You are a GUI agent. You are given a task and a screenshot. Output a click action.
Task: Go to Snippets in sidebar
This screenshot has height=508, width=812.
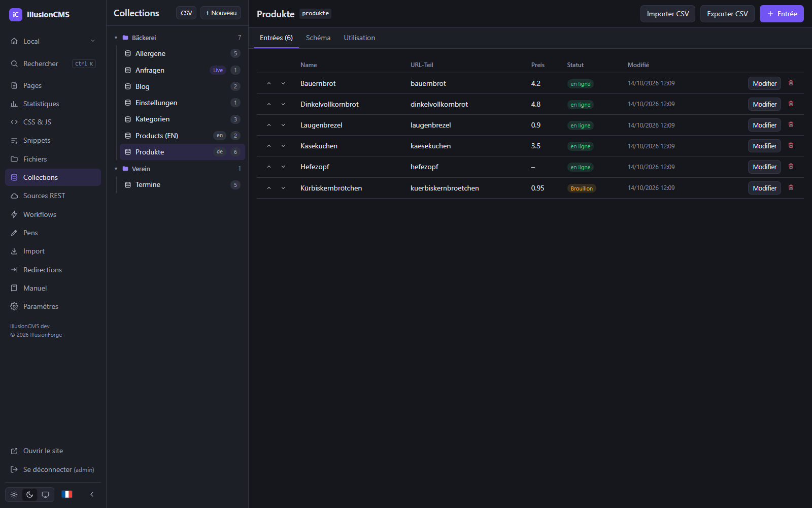(53, 140)
